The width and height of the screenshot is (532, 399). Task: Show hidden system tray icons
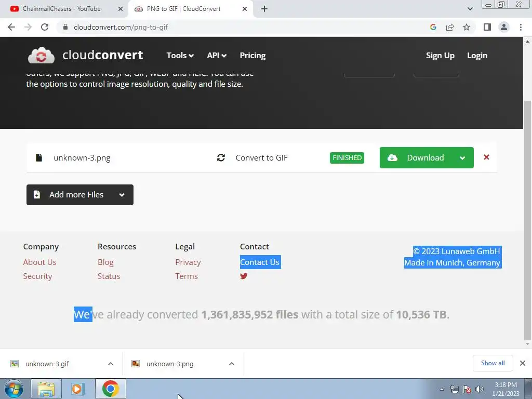pyautogui.click(x=442, y=389)
